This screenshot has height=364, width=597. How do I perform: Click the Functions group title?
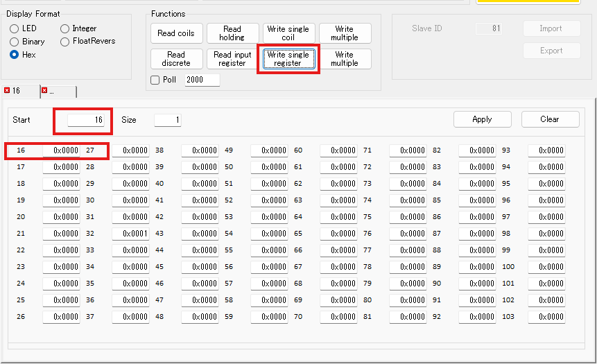click(168, 14)
